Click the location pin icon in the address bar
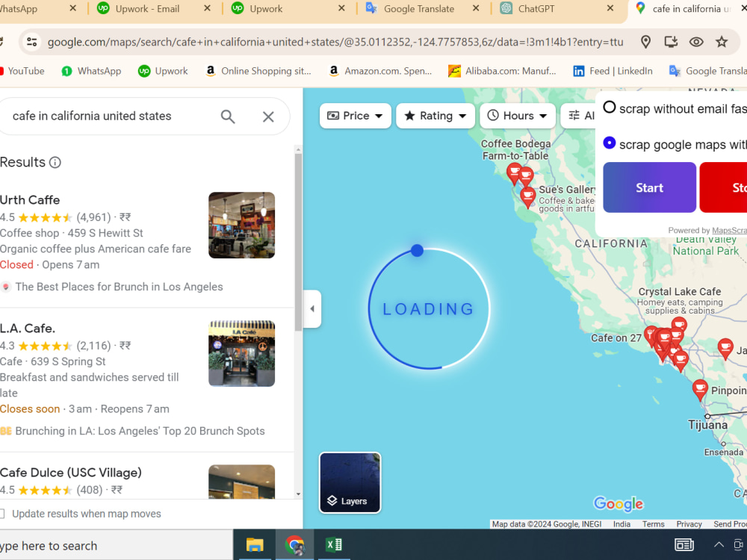The height and width of the screenshot is (560, 747). pyautogui.click(x=645, y=42)
